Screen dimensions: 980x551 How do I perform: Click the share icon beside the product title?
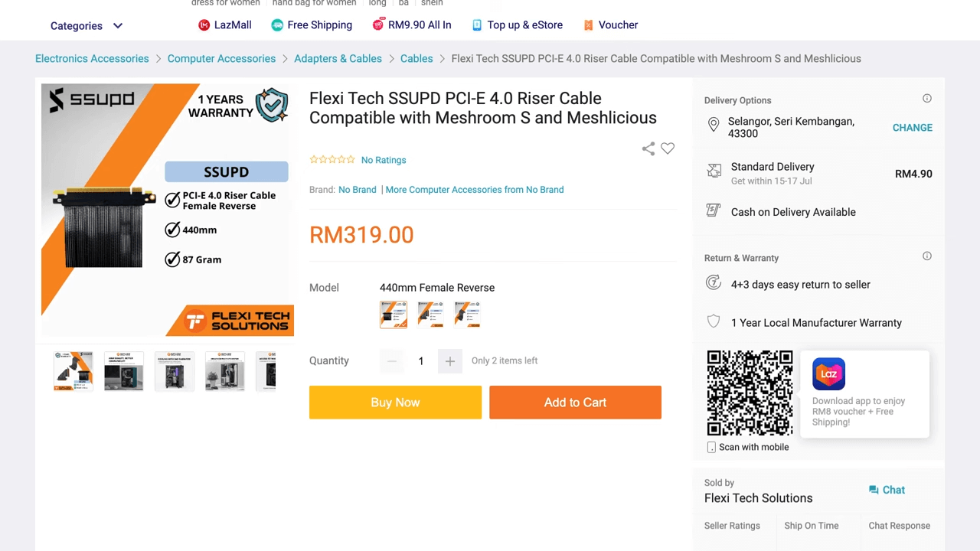[648, 148]
